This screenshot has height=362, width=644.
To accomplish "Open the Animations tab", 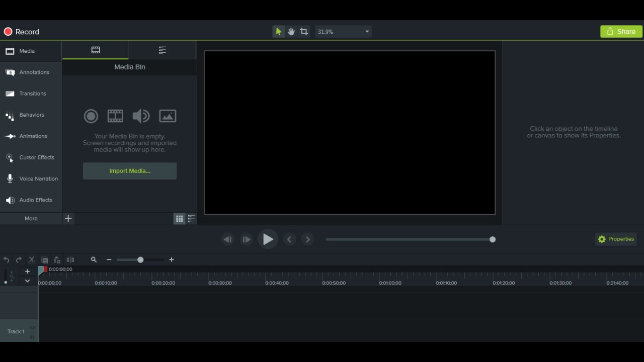I will point(31,136).
